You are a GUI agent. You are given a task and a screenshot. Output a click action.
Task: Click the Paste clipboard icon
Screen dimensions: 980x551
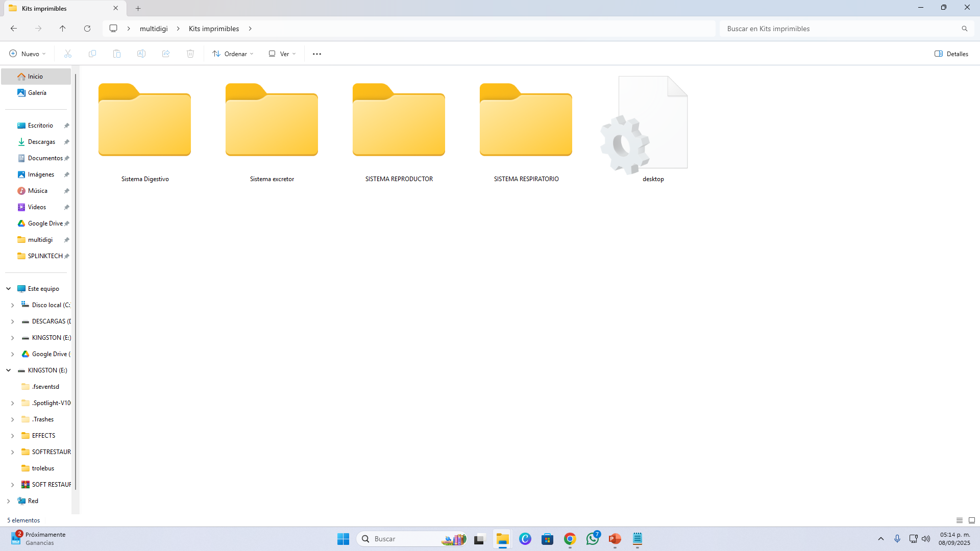117,54
